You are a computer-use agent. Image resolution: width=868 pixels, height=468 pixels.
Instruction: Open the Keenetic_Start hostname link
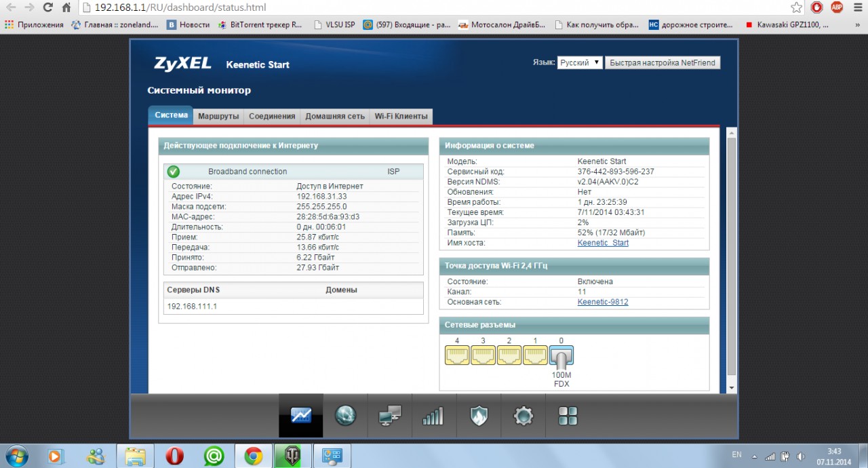[x=603, y=243]
